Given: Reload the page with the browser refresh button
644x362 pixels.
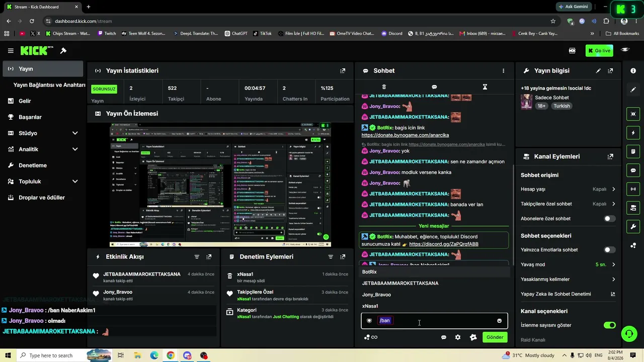Looking at the screenshot, I should click(x=32, y=21).
